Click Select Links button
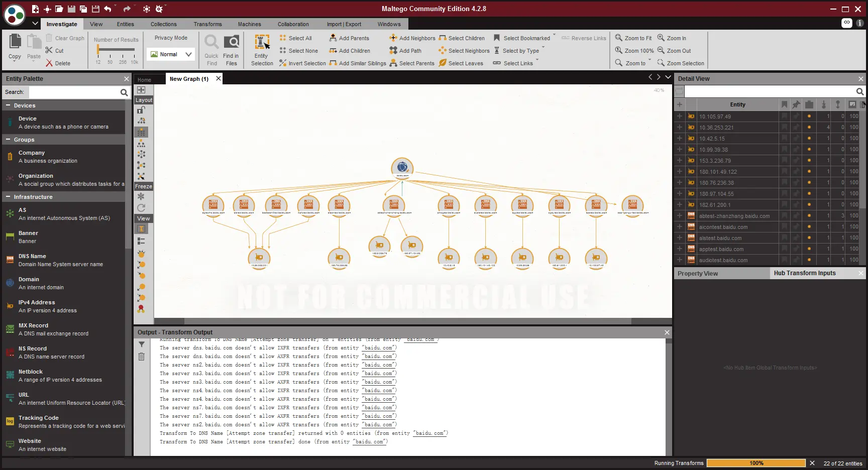The width and height of the screenshot is (868, 470). coord(513,63)
